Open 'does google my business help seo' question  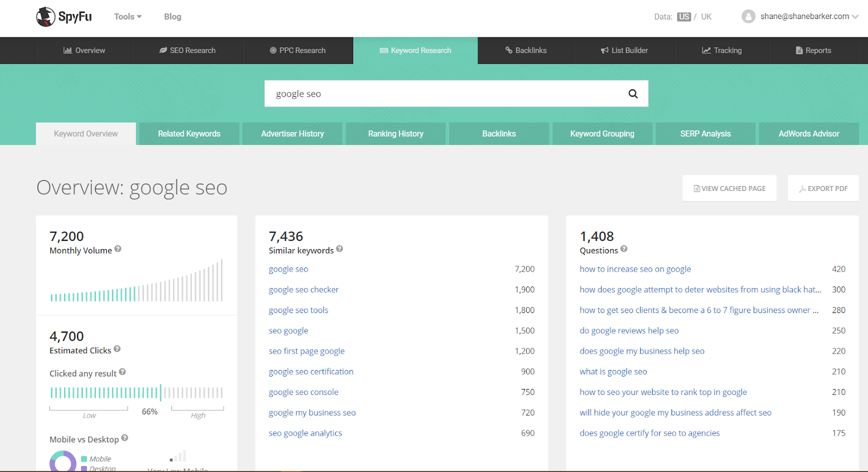pos(642,351)
